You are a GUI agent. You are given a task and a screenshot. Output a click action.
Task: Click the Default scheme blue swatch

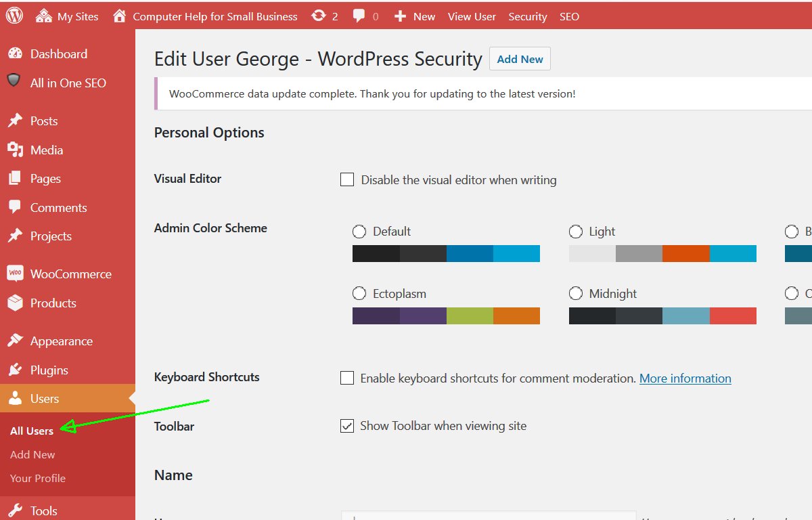470,254
